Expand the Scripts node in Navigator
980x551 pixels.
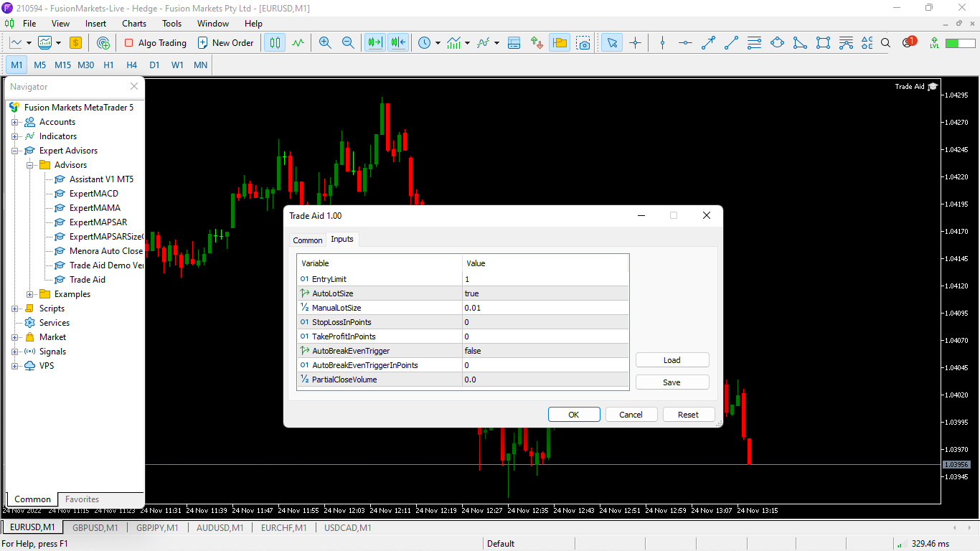[14, 309]
